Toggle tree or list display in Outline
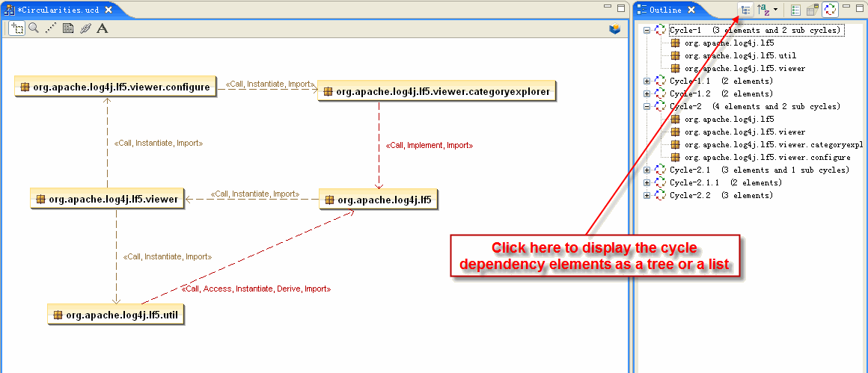The width and height of the screenshot is (868, 373). (x=746, y=10)
